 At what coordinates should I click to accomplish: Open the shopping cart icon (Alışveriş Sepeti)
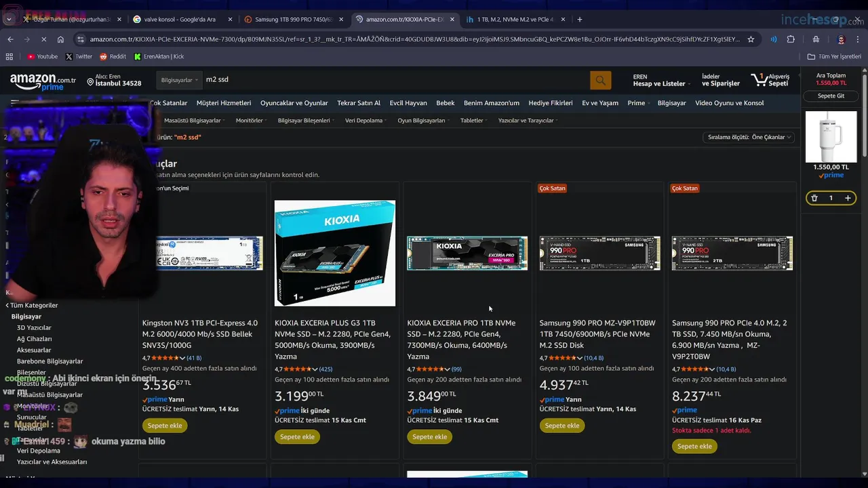click(x=770, y=80)
